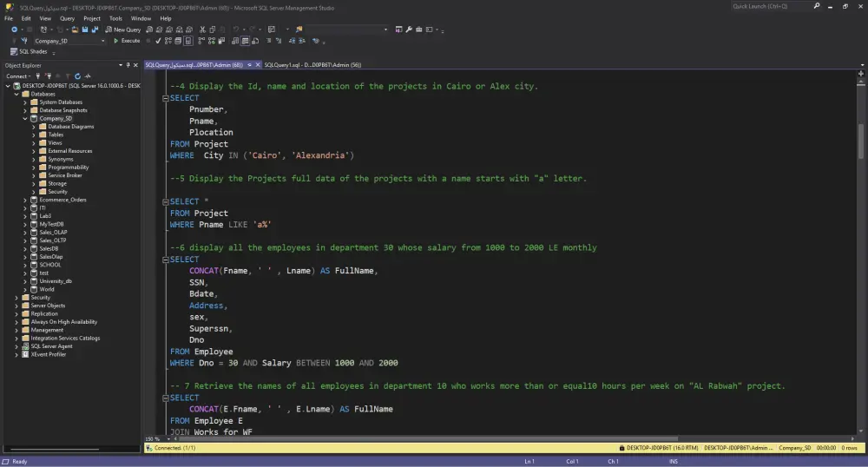868x467 pixels.
Task: Select the University_db database
Action: tap(56, 281)
